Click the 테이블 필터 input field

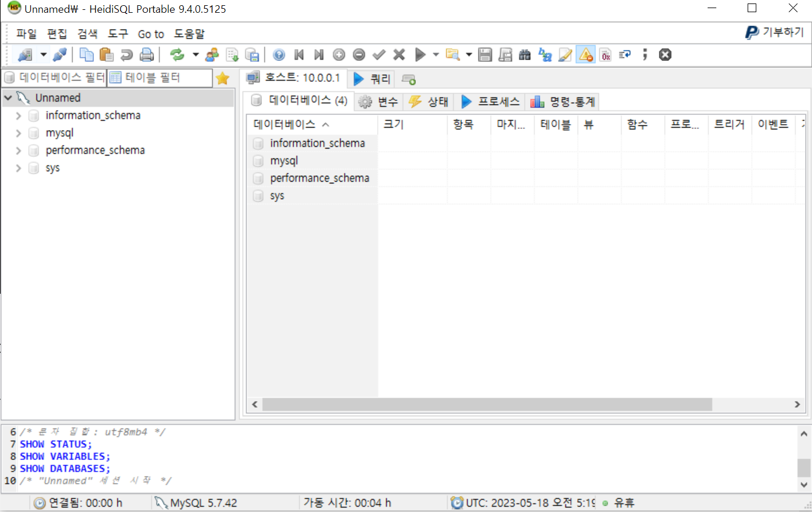pos(160,78)
